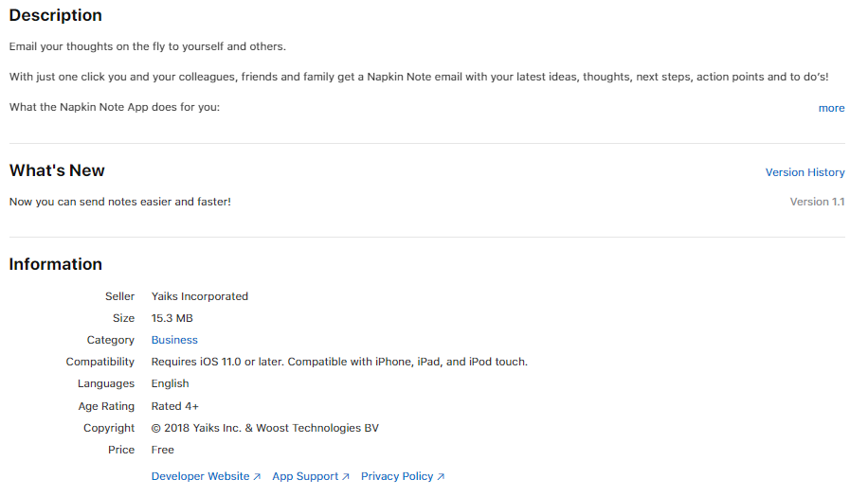Image resolution: width=868 pixels, height=497 pixels.
Task: Expand the description with the more link
Action: click(x=831, y=108)
